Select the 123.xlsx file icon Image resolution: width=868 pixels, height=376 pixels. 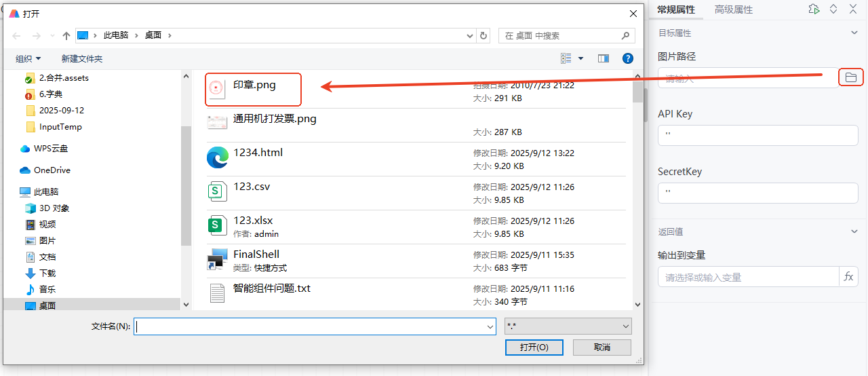click(217, 225)
